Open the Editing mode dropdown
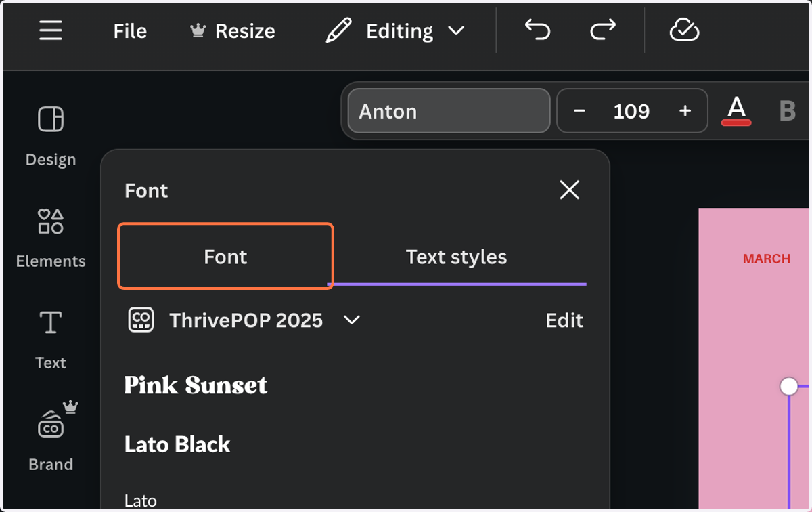The height and width of the screenshot is (512, 812). pos(395,31)
